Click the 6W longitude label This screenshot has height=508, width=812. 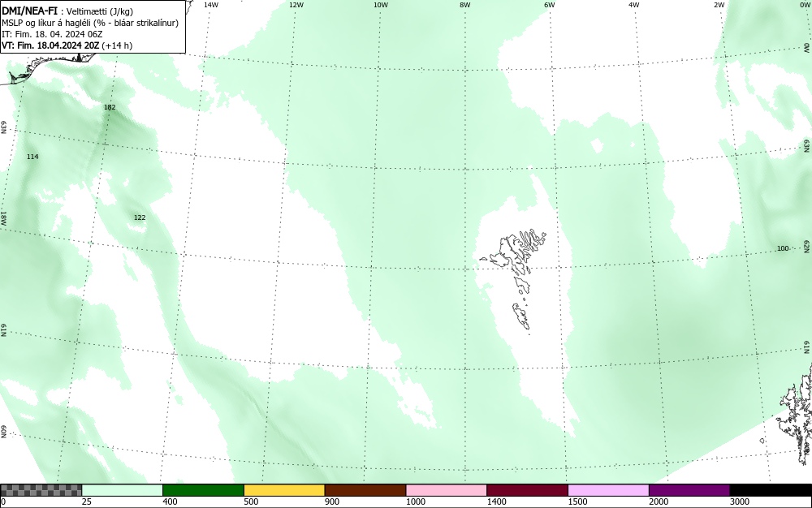tap(550, 5)
